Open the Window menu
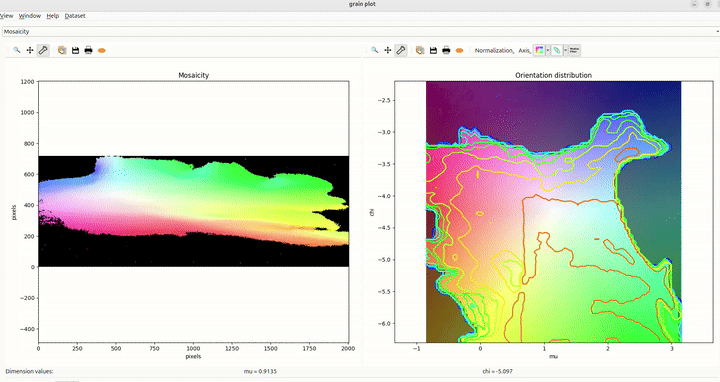The width and height of the screenshot is (720, 382). click(x=30, y=16)
